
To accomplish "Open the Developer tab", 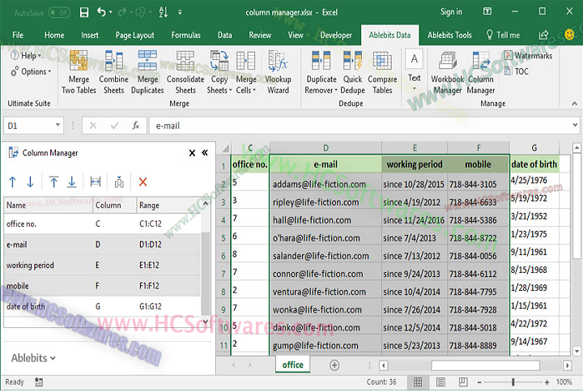I will click(336, 36).
